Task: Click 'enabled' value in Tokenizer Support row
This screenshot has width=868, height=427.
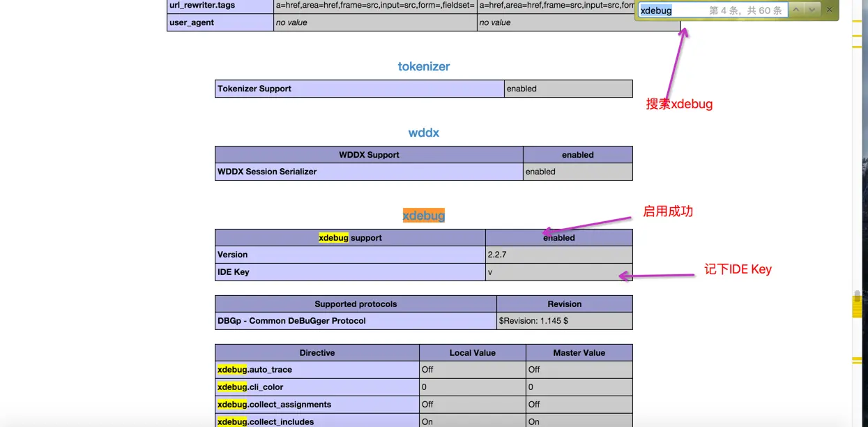Action: click(568, 89)
